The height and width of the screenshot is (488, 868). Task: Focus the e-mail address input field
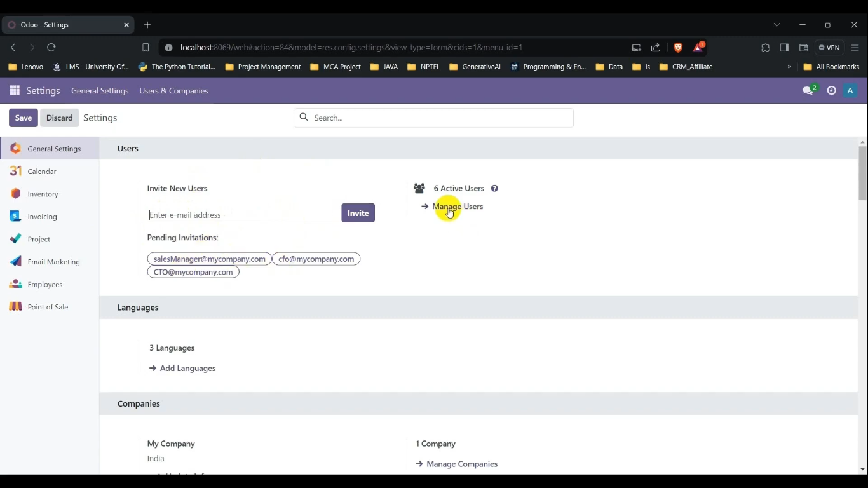tap(243, 215)
